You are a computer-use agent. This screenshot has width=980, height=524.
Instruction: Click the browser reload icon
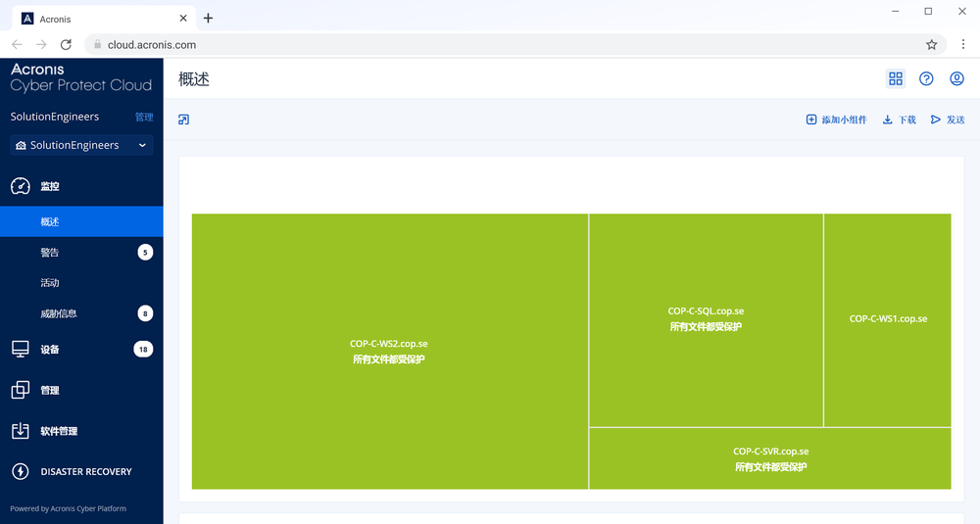click(x=66, y=44)
